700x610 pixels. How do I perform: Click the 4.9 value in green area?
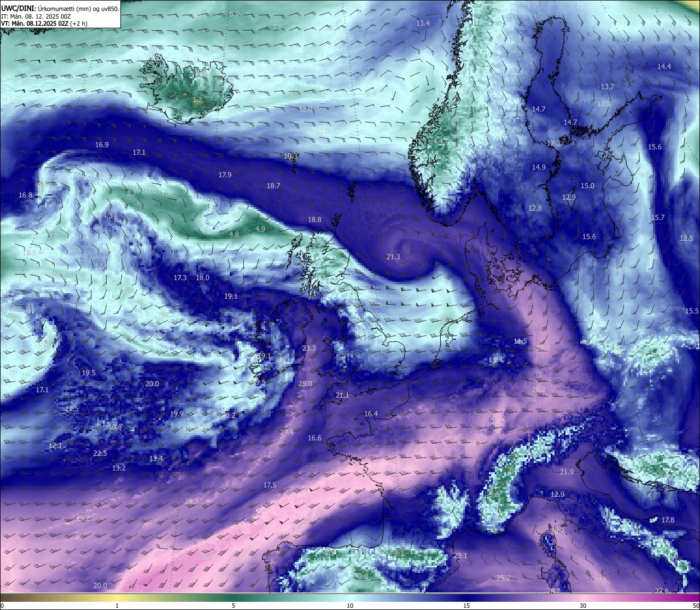(260, 229)
